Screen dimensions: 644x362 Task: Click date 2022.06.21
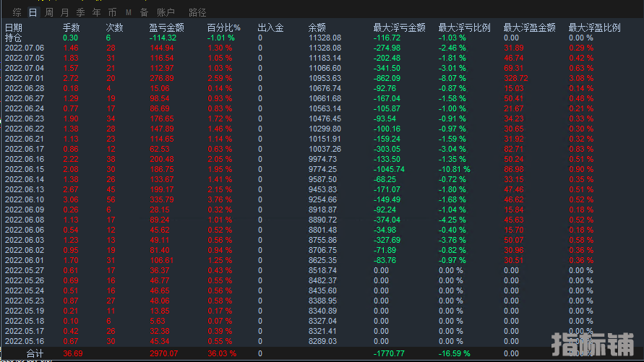click(25, 139)
